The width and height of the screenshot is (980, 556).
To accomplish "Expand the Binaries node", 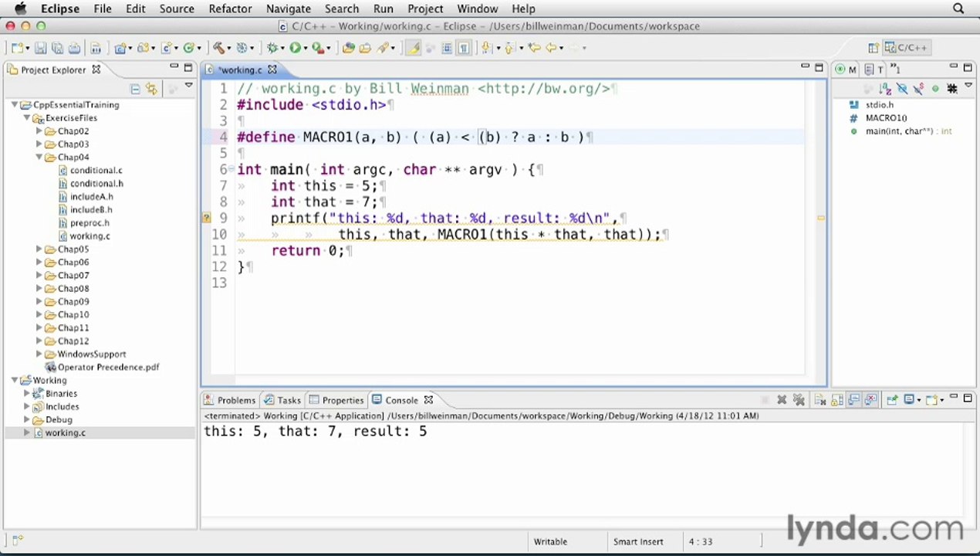I will [x=27, y=394].
